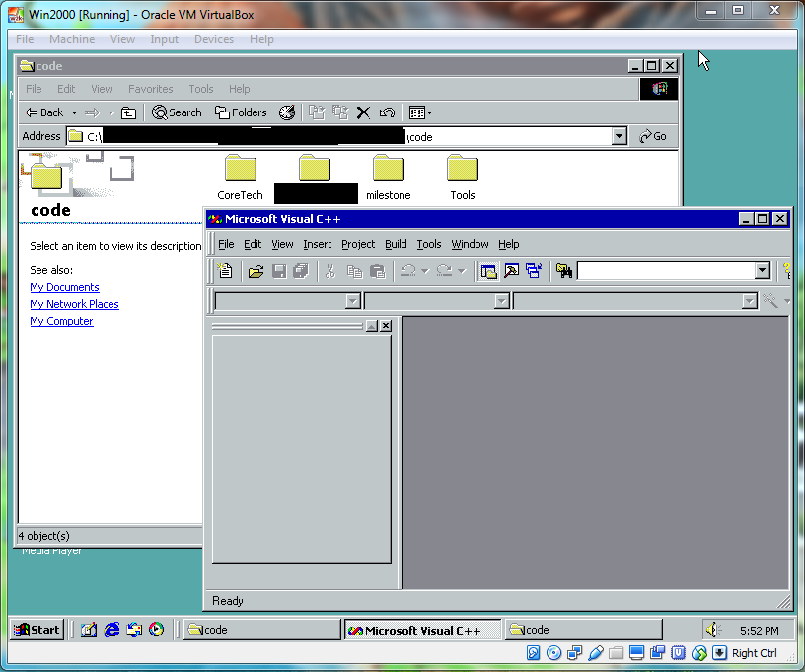Image resolution: width=805 pixels, height=672 pixels.
Task: Click the Redo icon in Visual C++
Action: coord(445,271)
